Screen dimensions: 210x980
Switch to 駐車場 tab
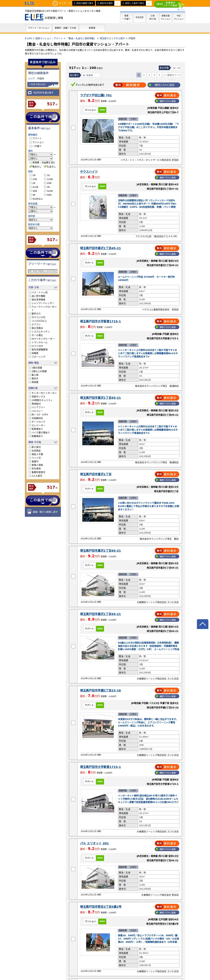coord(92,28)
